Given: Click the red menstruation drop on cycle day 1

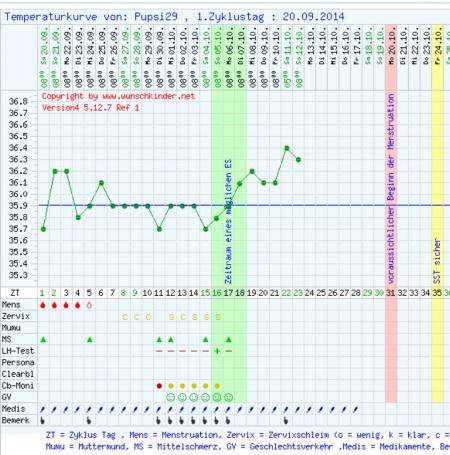Looking at the screenshot, I should coord(43,305).
